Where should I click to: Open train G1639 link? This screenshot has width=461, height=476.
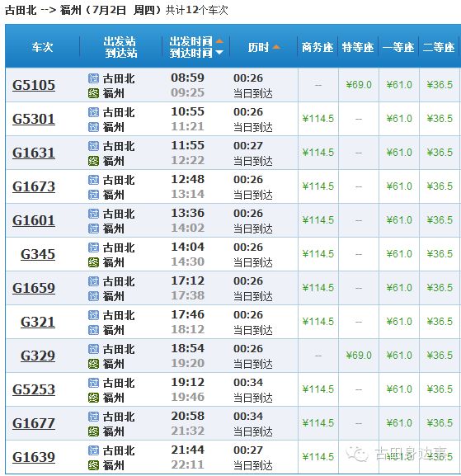click(34, 457)
